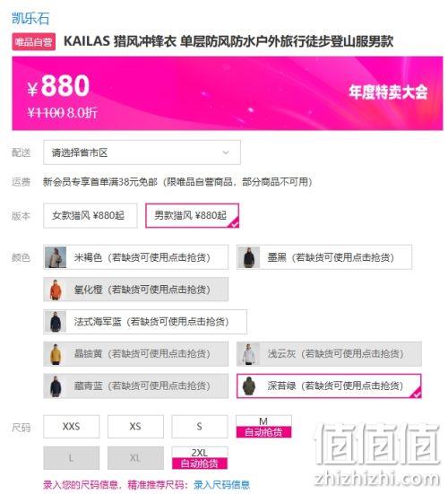Choose the 法式海军蓝 navy color option
The width and height of the screenshot is (448, 494).
pos(145,322)
